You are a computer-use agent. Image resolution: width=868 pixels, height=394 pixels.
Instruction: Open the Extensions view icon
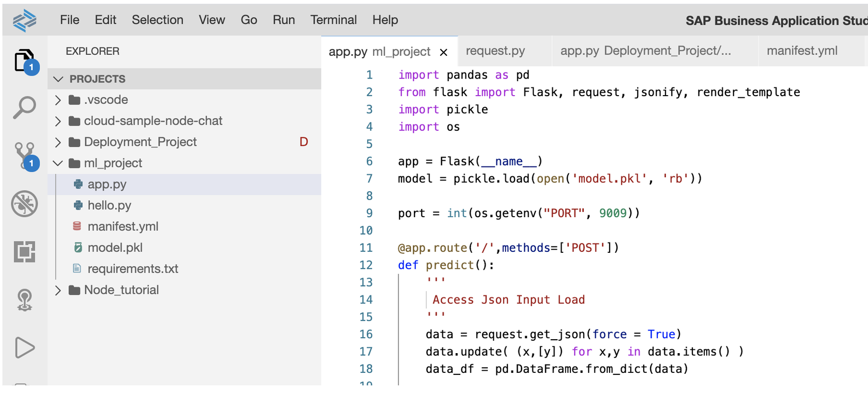[24, 251]
